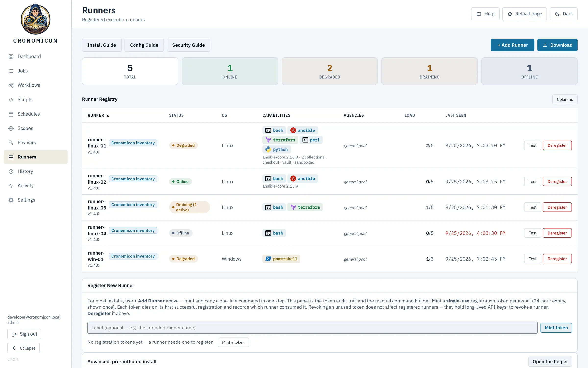Click the Online status badge on runner-linux-02

[180, 182]
